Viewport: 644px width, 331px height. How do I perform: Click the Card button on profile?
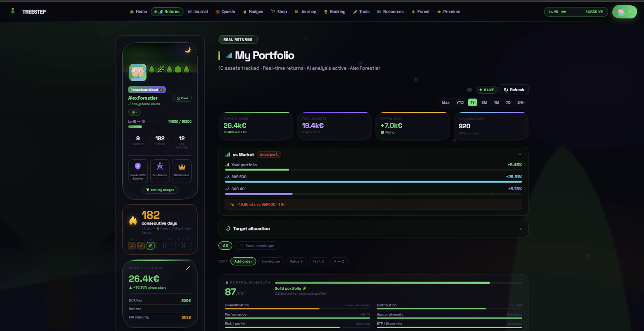(x=182, y=98)
